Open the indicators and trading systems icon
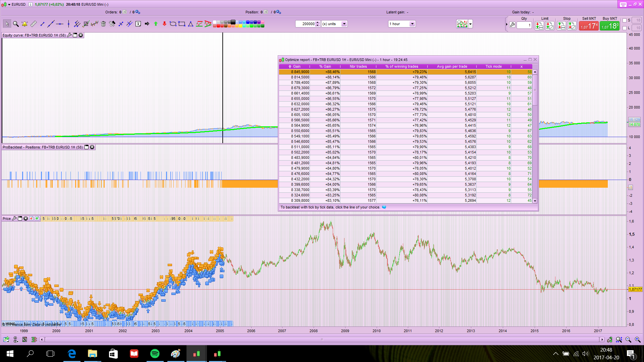This screenshot has width=644, height=362. point(462,24)
